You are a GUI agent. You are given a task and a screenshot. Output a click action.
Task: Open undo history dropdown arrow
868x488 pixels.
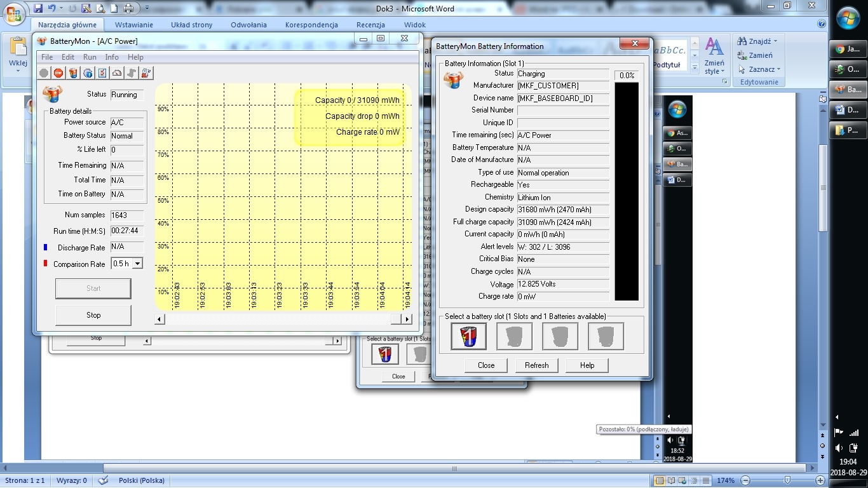point(60,8)
